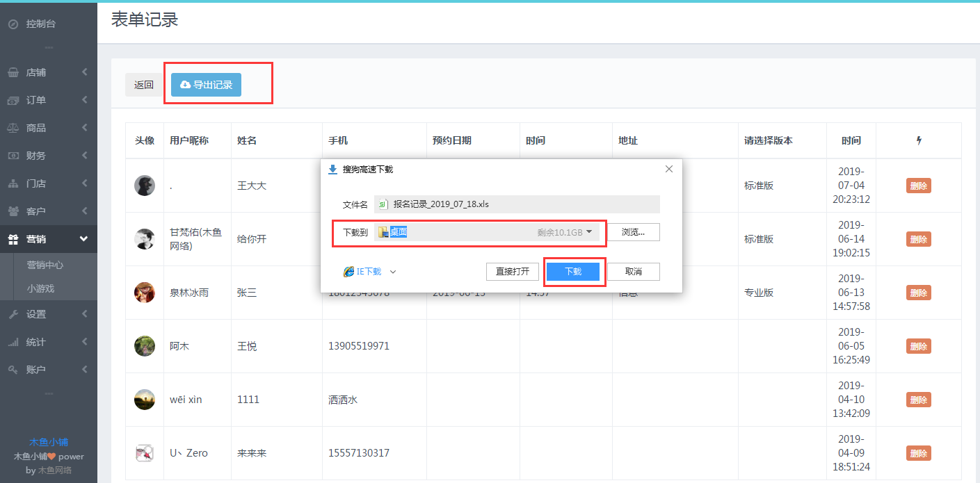The height and width of the screenshot is (483, 980).
Task: Click the 导出记录 export button
Action: click(206, 85)
